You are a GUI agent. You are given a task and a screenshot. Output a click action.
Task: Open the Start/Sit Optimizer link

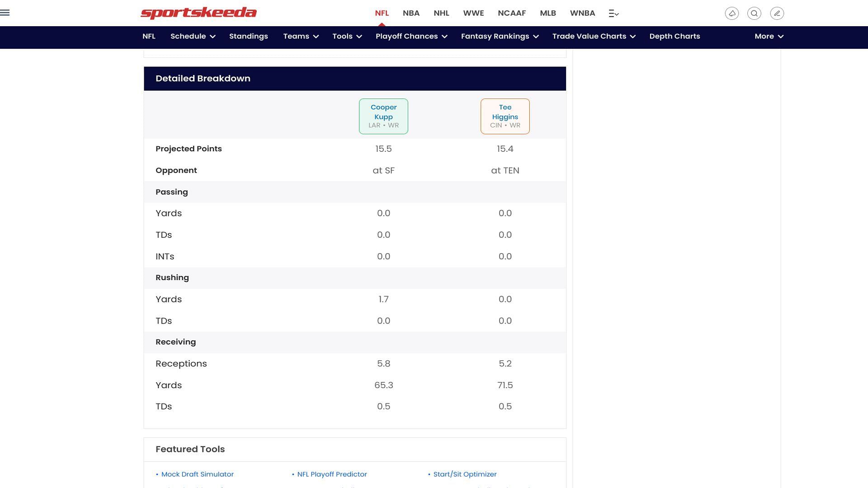pos(465,474)
